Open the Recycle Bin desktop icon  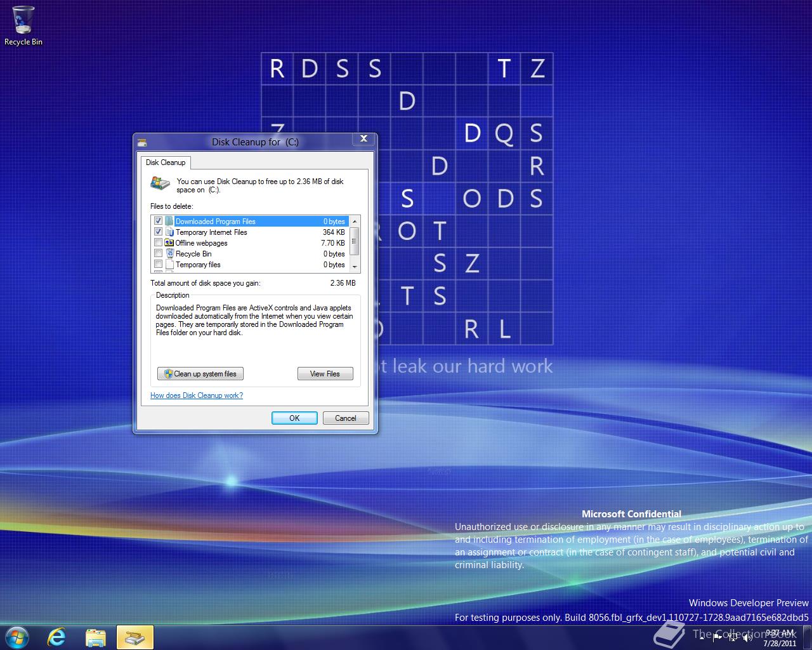(x=23, y=26)
